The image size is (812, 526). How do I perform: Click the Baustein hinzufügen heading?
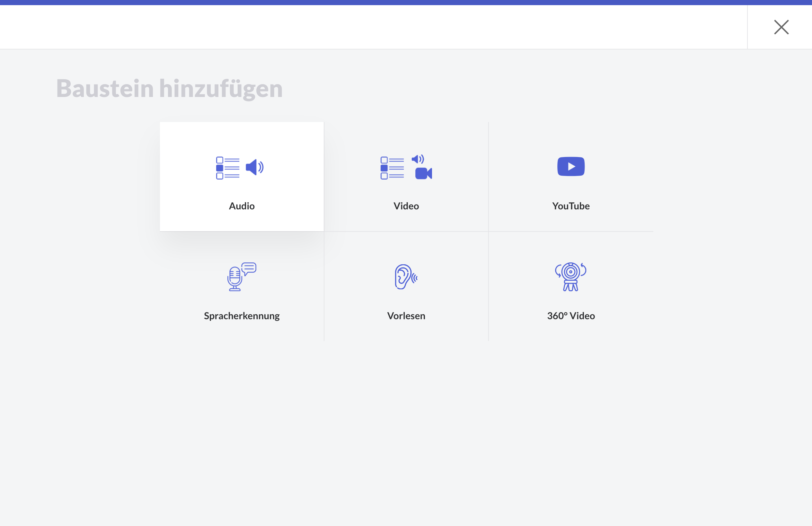click(x=169, y=88)
